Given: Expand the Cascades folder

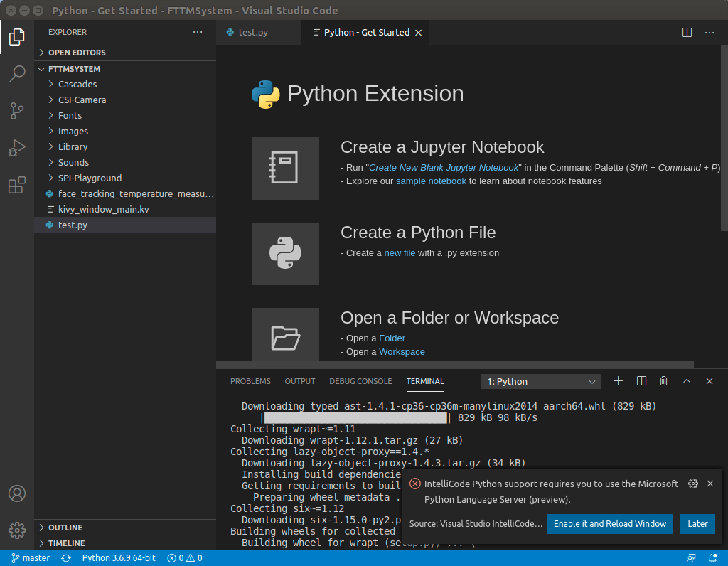Looking at the screenshot, I should (125, 84).
